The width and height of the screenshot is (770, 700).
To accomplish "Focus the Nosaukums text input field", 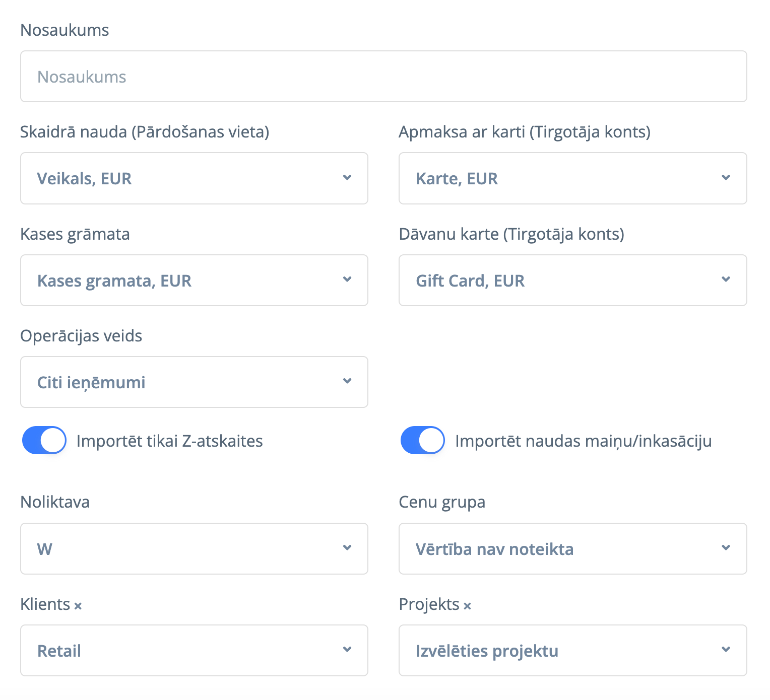I will 383,77.
